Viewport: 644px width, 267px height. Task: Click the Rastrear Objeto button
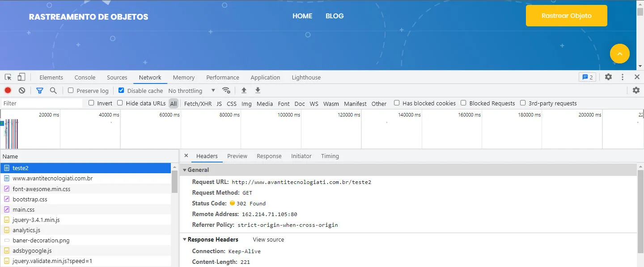(x=567, y=16)
